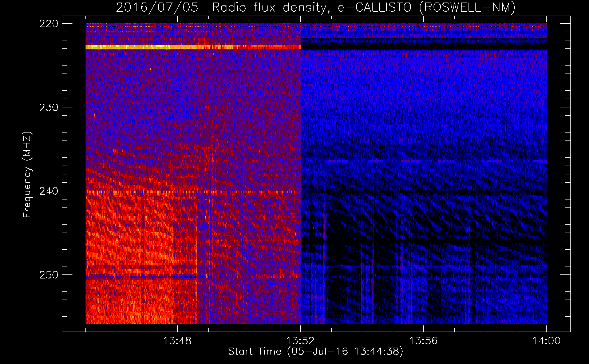Viewport: 589px width, 364px height.
Task: Click the 13:52 time tick label
Action: click(x=300, y=341)
